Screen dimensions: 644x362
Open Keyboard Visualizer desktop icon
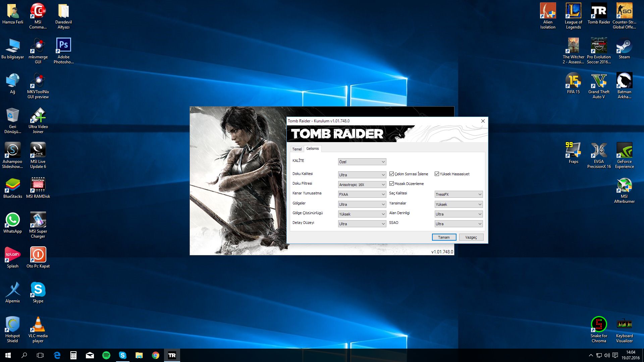coord(624,329)
